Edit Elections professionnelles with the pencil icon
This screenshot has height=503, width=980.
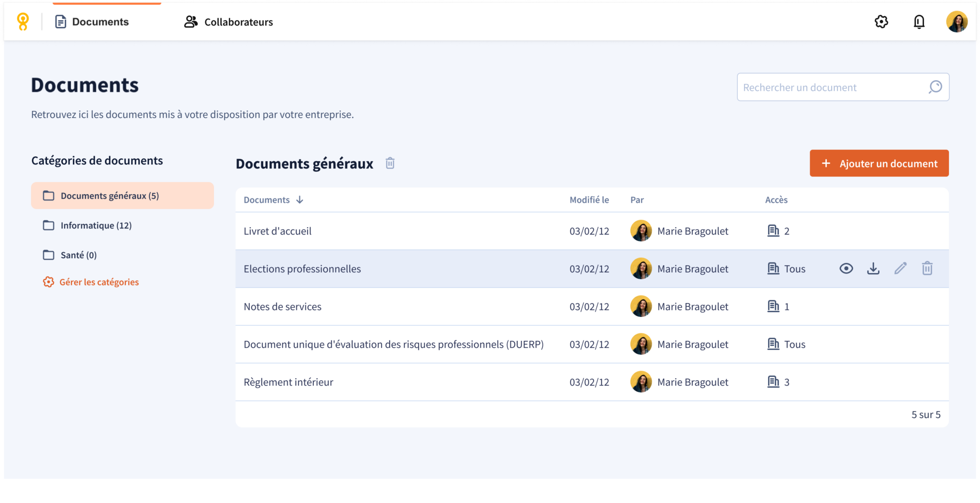(x=901, y=268)
